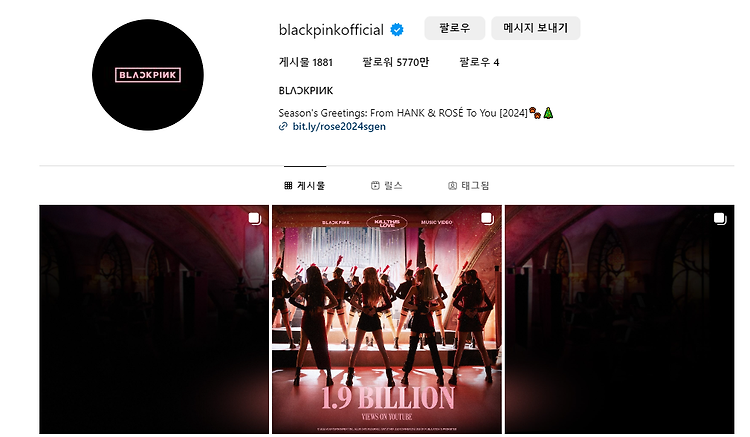Click carousel icon on third dark post
This screenshot has height=437, width=750.
pos(720,218)
